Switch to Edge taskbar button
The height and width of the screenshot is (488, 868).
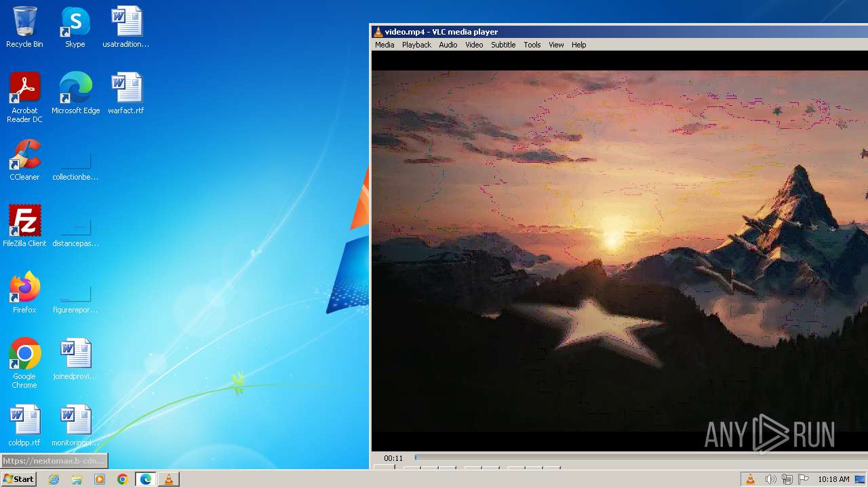(x=146, y=479)
